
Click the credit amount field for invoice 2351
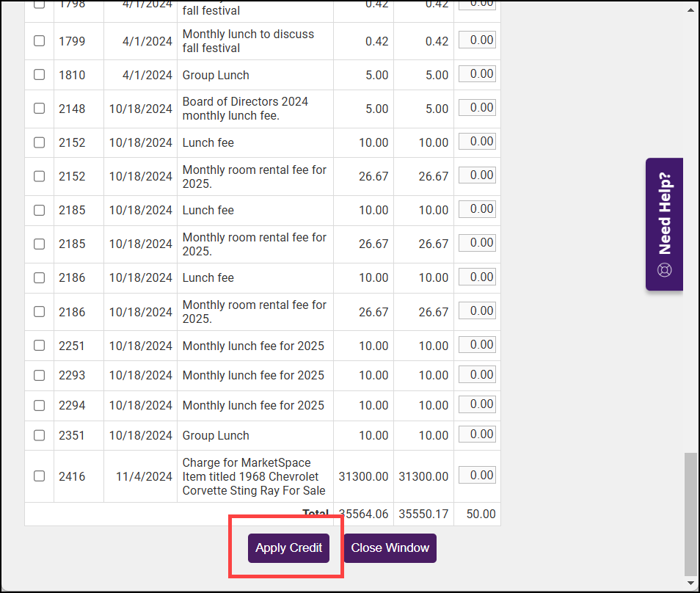(477, 434)
